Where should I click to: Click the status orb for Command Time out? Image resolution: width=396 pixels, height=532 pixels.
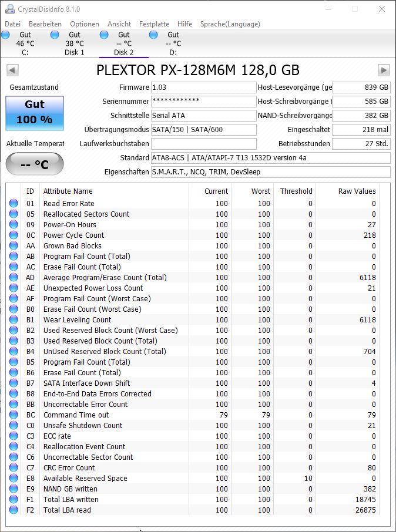[x=14, y=415]
